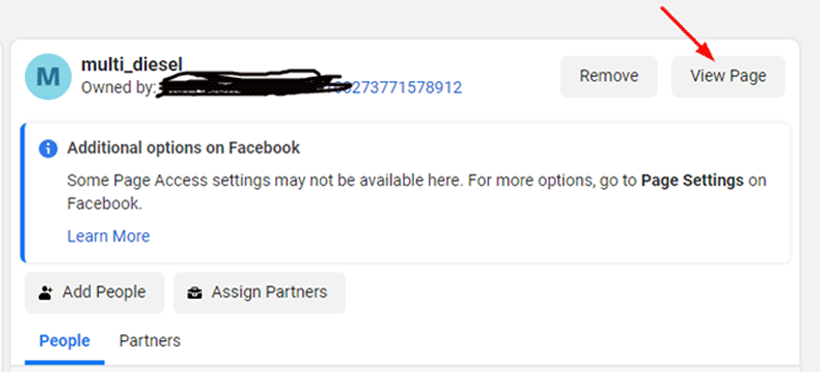
Task: Select the People tab
Action: pos(64,341)
